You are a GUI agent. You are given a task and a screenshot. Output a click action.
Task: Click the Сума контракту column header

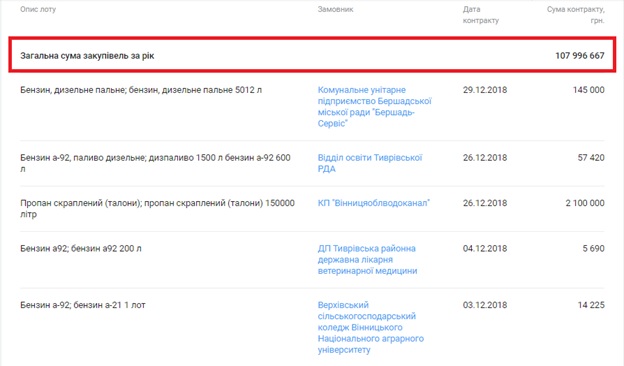click(x=575, y=15)
